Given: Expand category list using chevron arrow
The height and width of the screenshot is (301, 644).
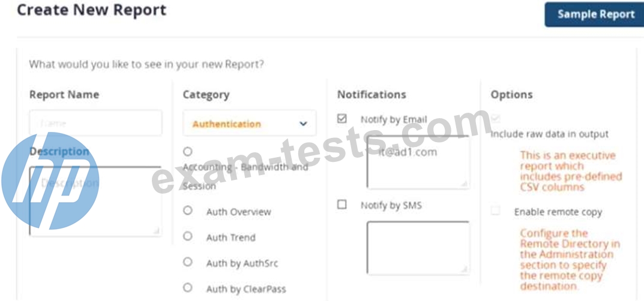Looking at the screenshot, I should click(303, 124).
